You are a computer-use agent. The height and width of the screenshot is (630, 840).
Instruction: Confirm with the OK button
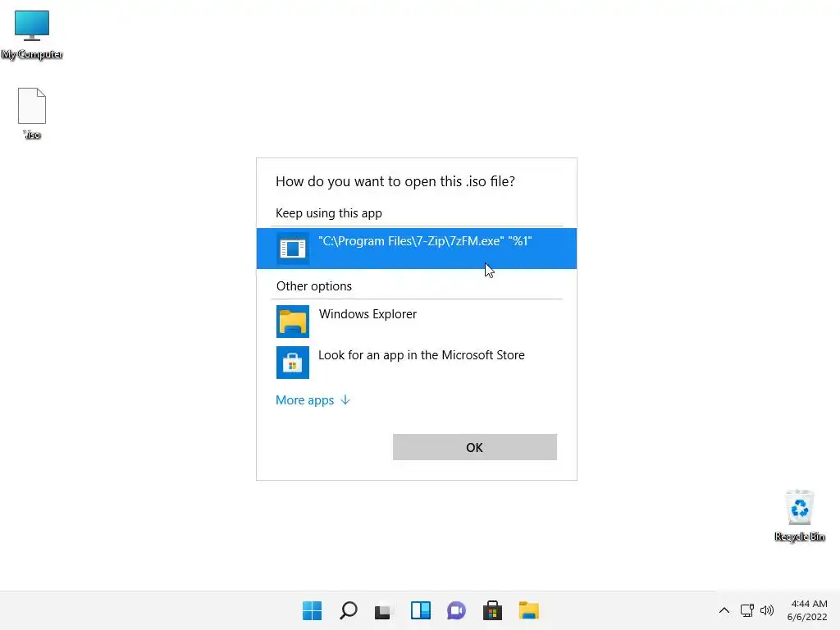pyautogui.click(x=475, y=447)
